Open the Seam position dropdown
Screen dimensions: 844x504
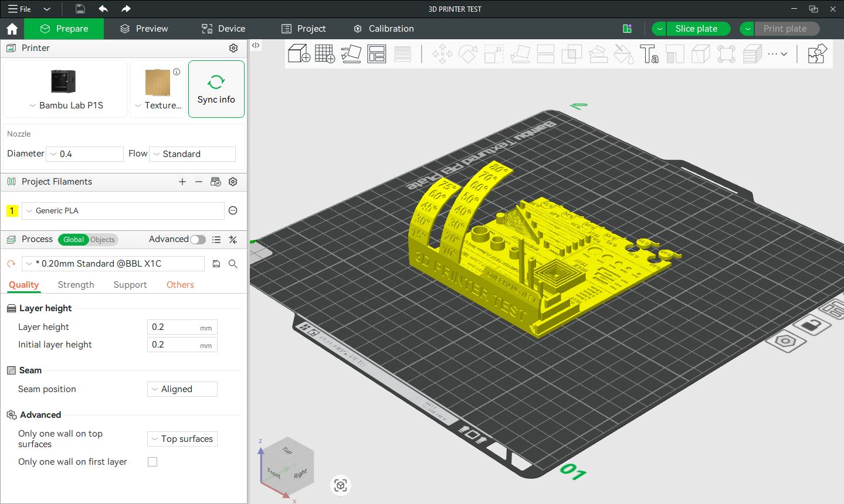[x=182, y=389]
